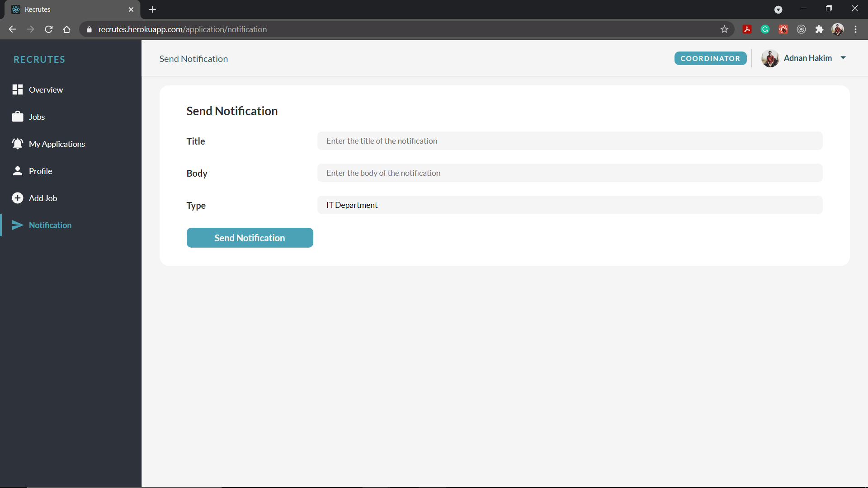Click the Profile person icon
868x488 pixels.
point(17,170)
